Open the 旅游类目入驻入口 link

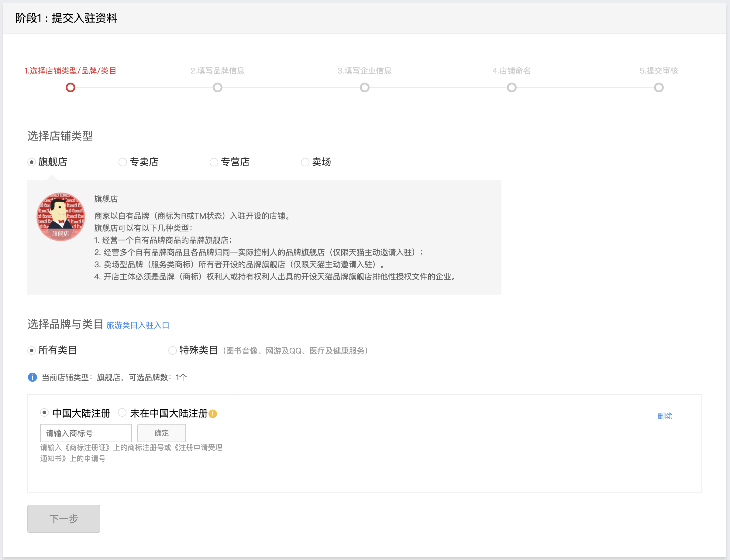[137, 325]
